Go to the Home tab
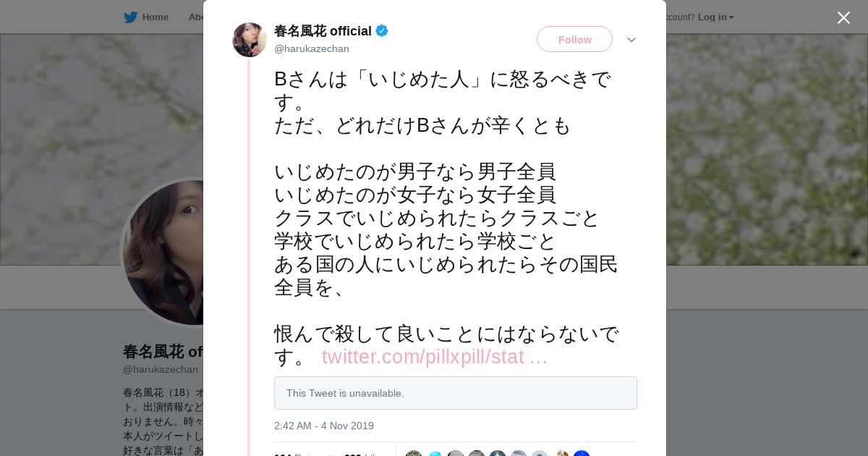The width and height of the screenshot is (868, 456). 155,17
